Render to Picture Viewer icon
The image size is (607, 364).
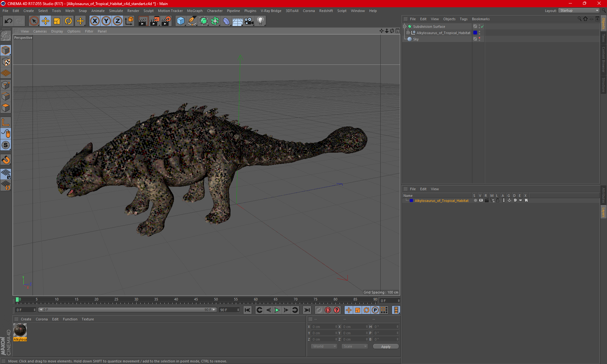155,21
